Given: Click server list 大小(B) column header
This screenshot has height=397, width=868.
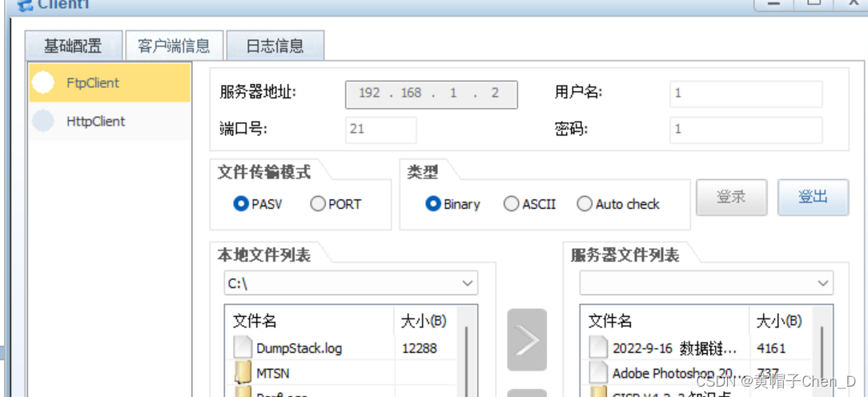Looking at the screenshot, I should point(780,321).
